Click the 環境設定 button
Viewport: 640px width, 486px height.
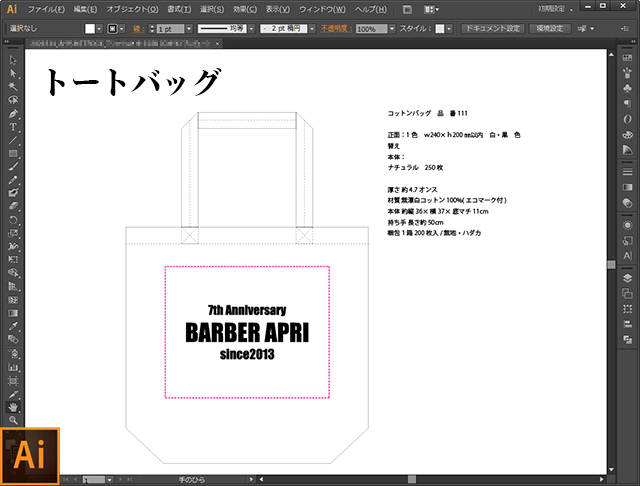click(x=549, y=29)
